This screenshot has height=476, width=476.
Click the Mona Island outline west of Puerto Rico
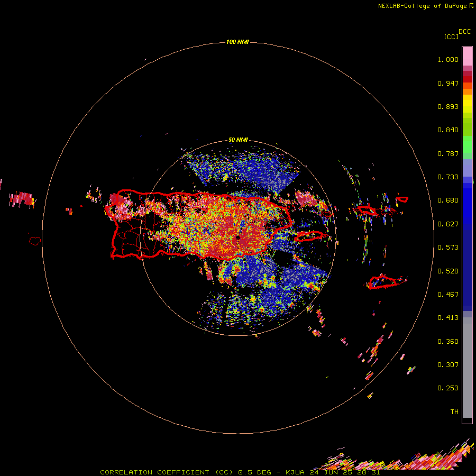click(35, 241)
